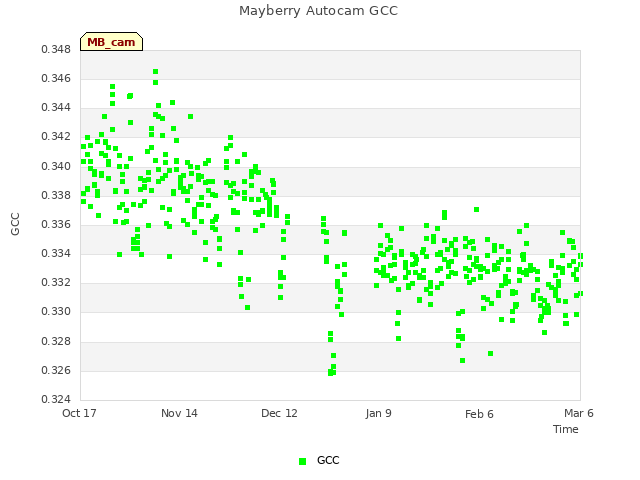Screen dimensions: 640x480
Task: Click the 0.342 y-axis value
Action: (x=56, y=137)
